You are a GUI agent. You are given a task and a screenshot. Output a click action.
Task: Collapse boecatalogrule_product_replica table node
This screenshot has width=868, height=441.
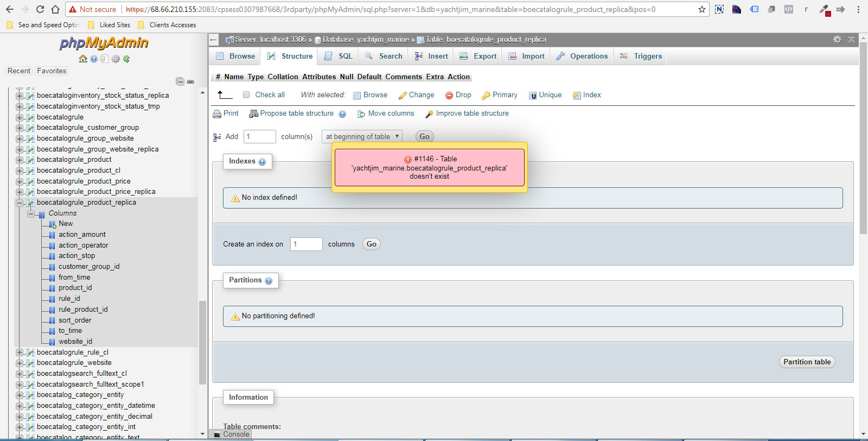20,203
